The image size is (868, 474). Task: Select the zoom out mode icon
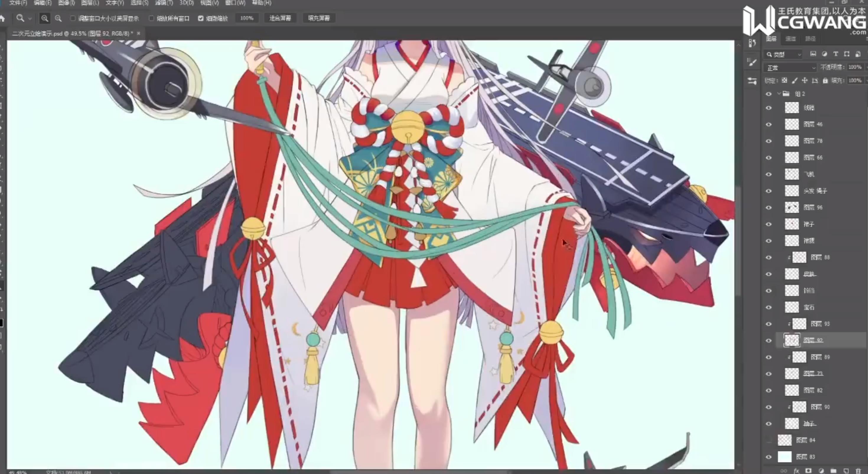point(58,19)
